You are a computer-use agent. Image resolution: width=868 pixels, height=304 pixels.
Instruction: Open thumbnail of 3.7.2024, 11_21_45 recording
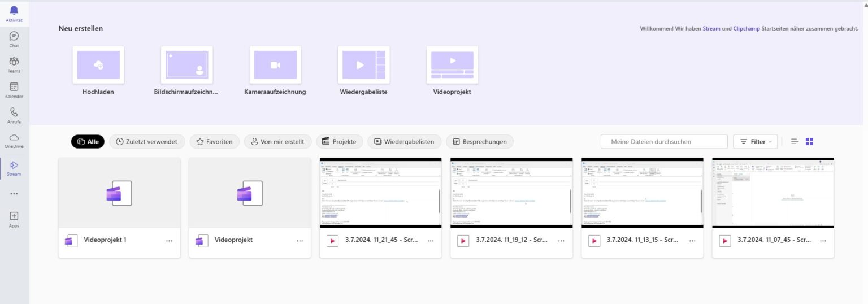pyautogui.click(x=380, y=193)
